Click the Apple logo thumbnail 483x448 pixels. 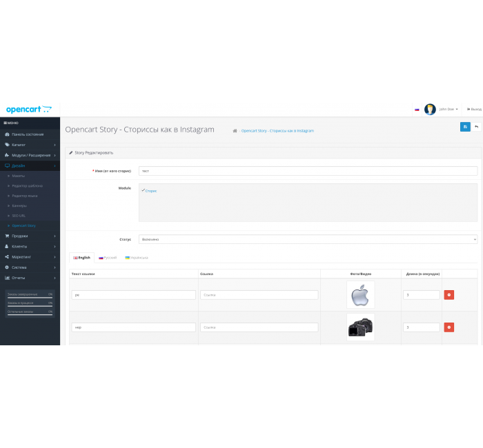(x=360, y=295)
